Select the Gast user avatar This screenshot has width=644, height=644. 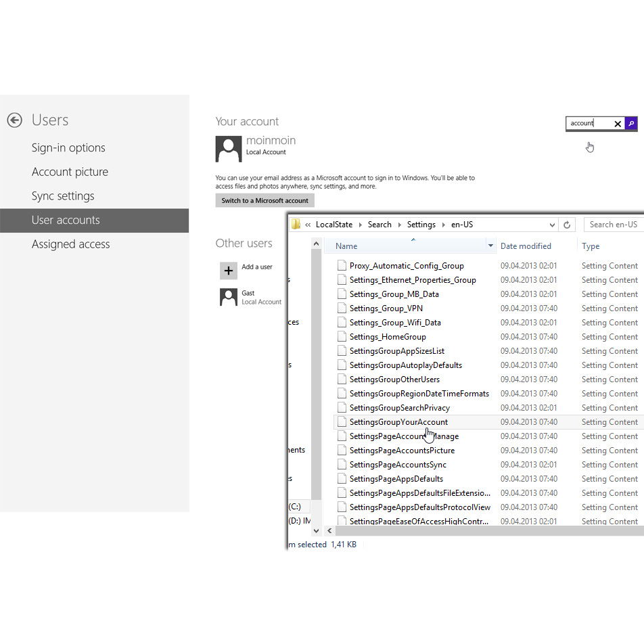tap(229, 297)
